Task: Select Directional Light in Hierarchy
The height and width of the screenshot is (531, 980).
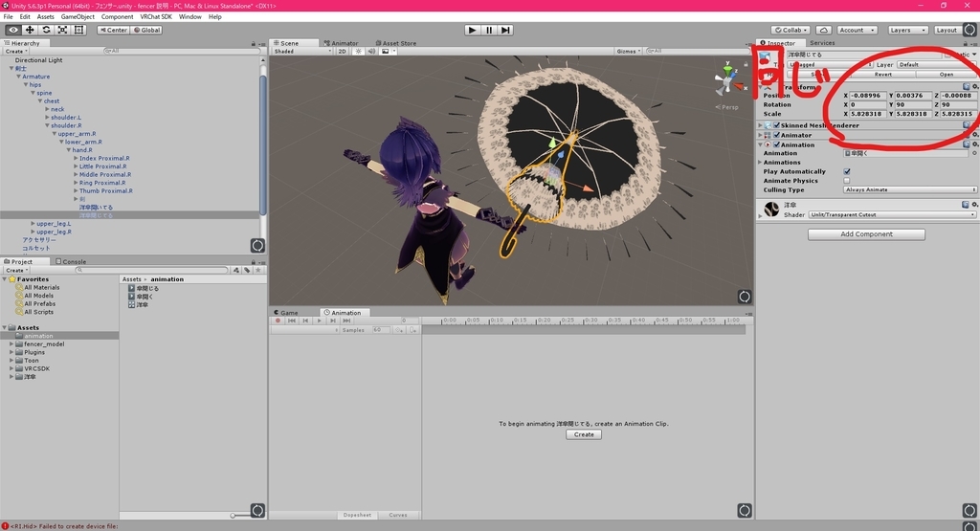Action: pos(38,60)
